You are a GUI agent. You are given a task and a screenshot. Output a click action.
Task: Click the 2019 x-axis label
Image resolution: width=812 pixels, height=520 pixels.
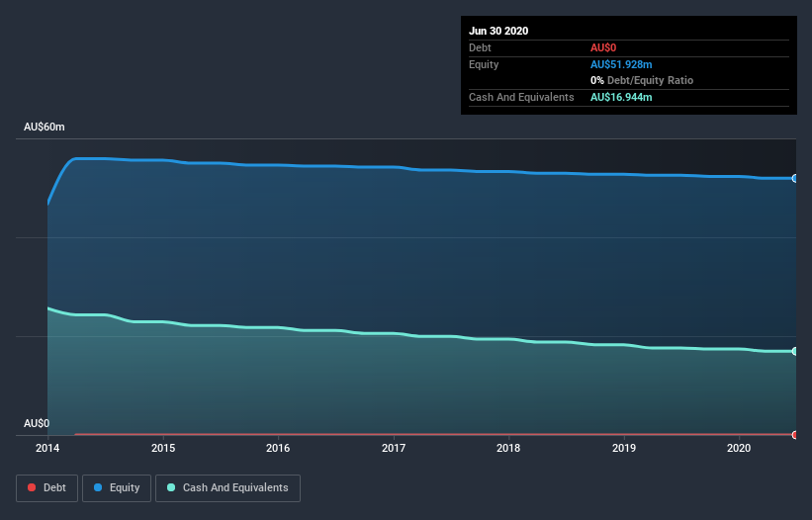coord(624,448)
